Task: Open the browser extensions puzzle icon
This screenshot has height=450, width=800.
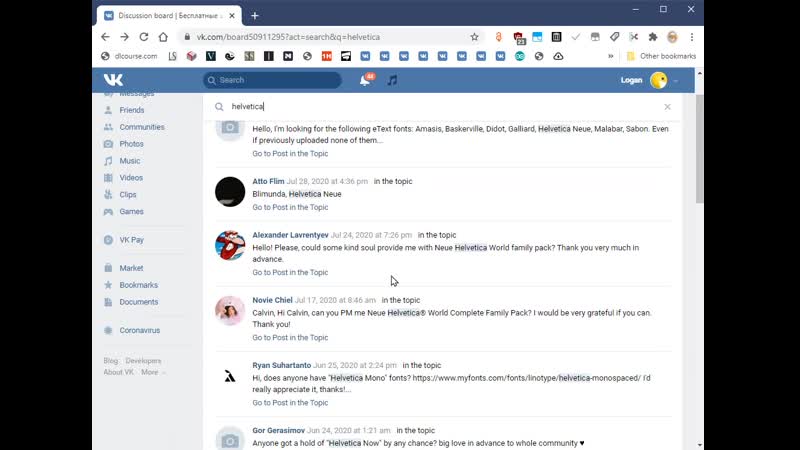Action: pyautogui.click(x=653, y=37)
